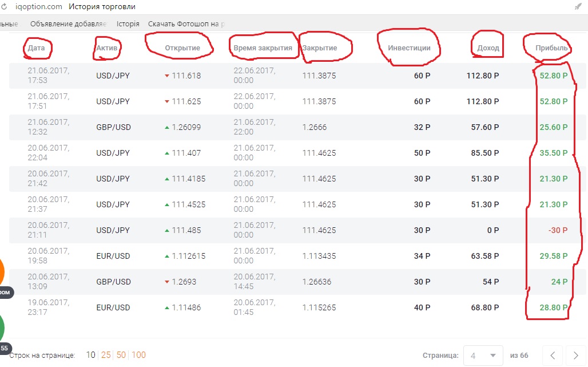The width and height of the screenshot is (588, 367).
Task: Click the date cell 19.06.2017, 23:17
Action: click(x=49, y=307)
